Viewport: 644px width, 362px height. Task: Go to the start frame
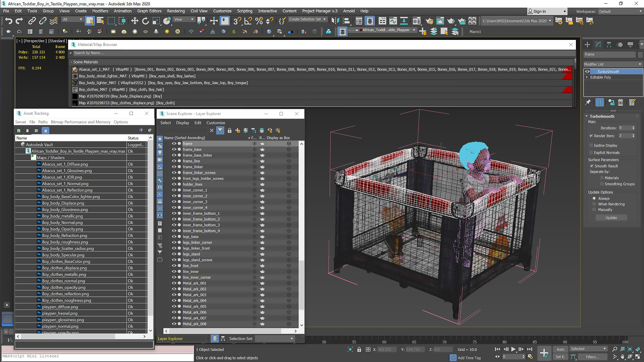pyautogui.click(x=497, y=349)
